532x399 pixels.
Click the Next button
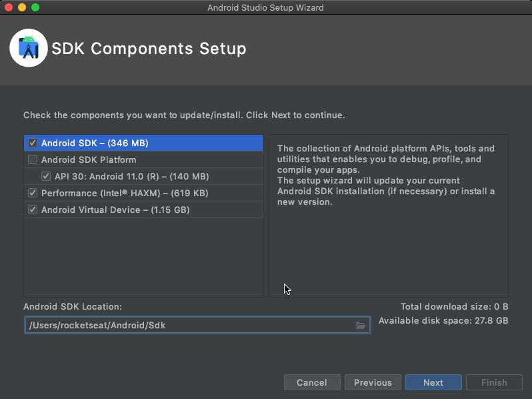click(433, 382)
